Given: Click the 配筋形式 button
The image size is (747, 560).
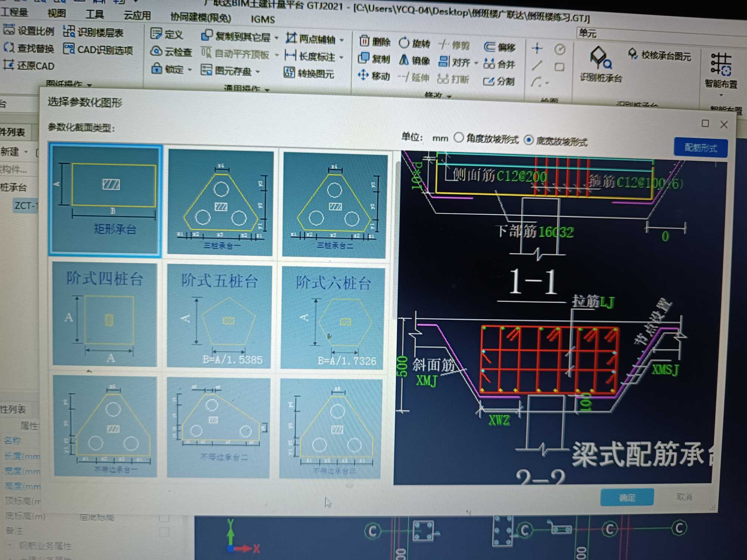Looking at the screenshot, I should tap(701, 148).
